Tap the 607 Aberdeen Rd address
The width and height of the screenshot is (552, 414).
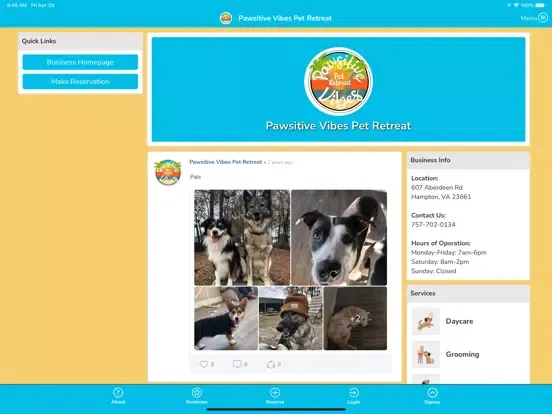(437, 187)
